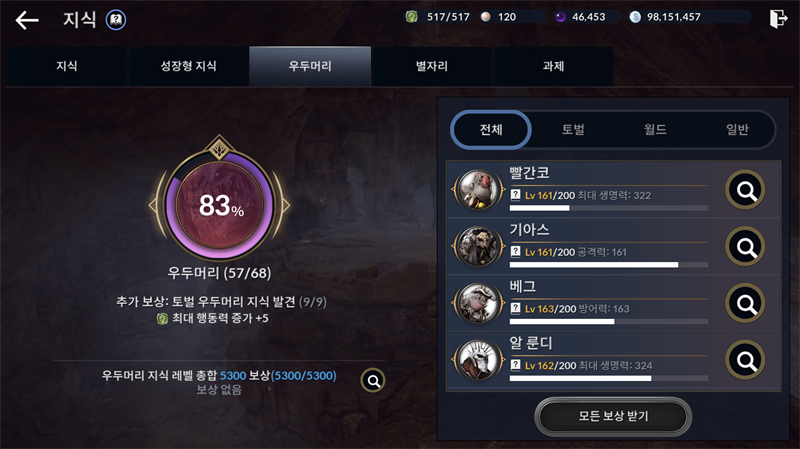Open the 지식 help book icon
This screenshot has height=449, width=800.
point(116,20)
